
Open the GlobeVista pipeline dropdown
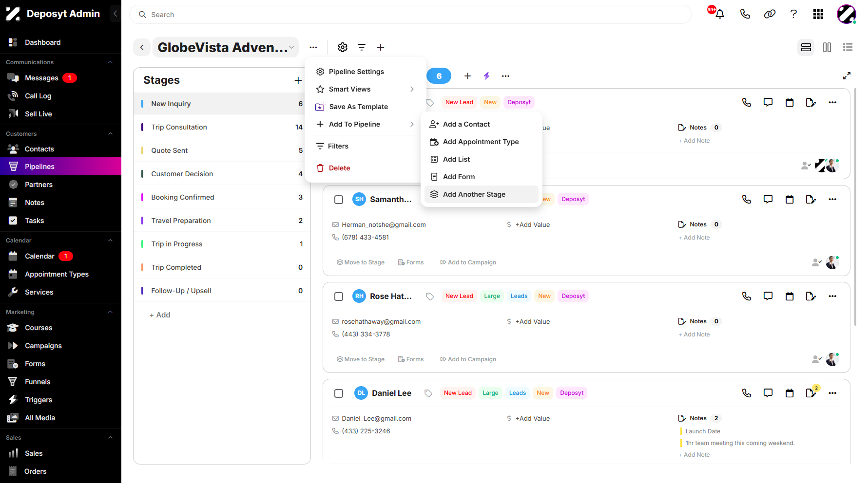click(x=226, y=47)
